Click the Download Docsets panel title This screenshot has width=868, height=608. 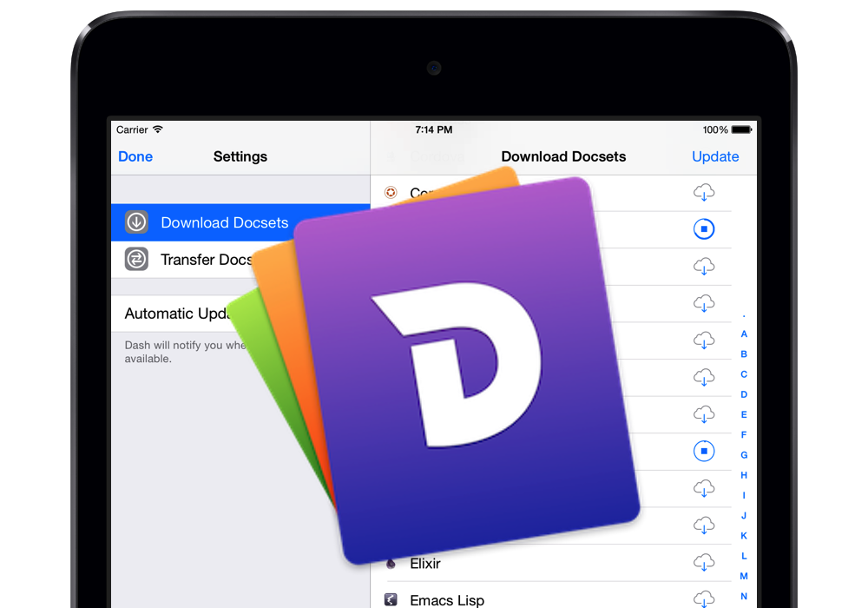coord(563,156)
